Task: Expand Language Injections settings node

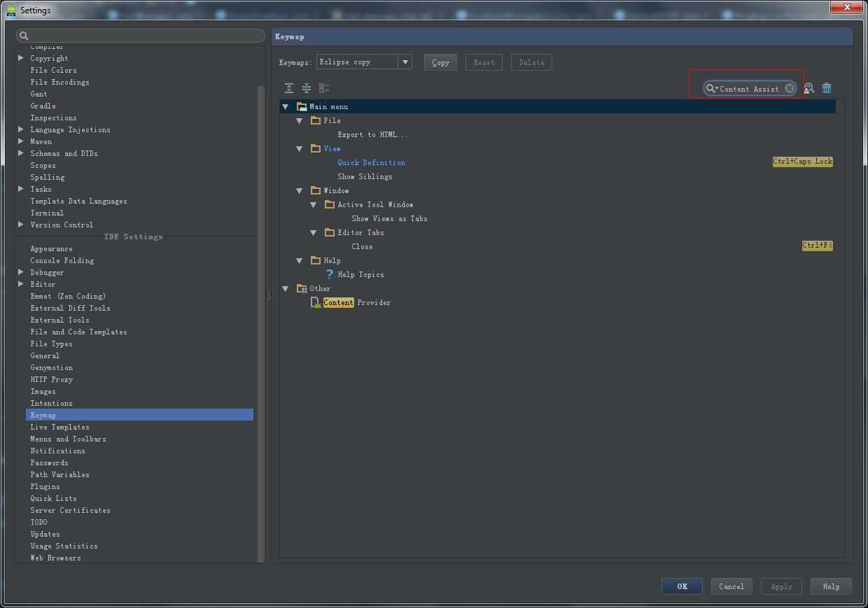Action: coord(21,129)
